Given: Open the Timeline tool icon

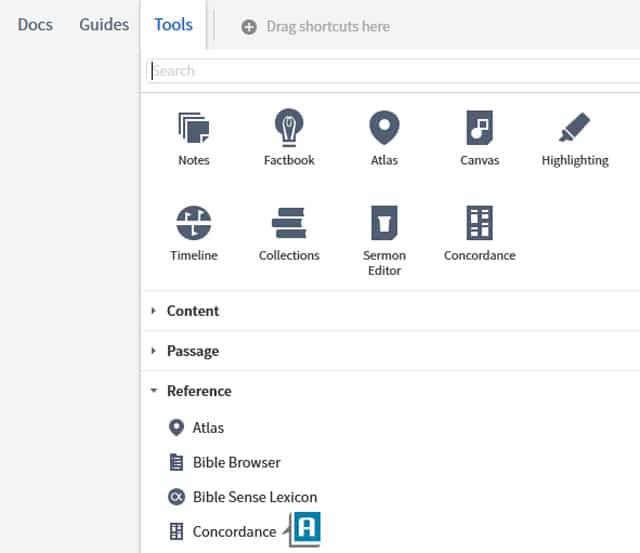Looking at the screenshot, I should click(x=193, y=222).
